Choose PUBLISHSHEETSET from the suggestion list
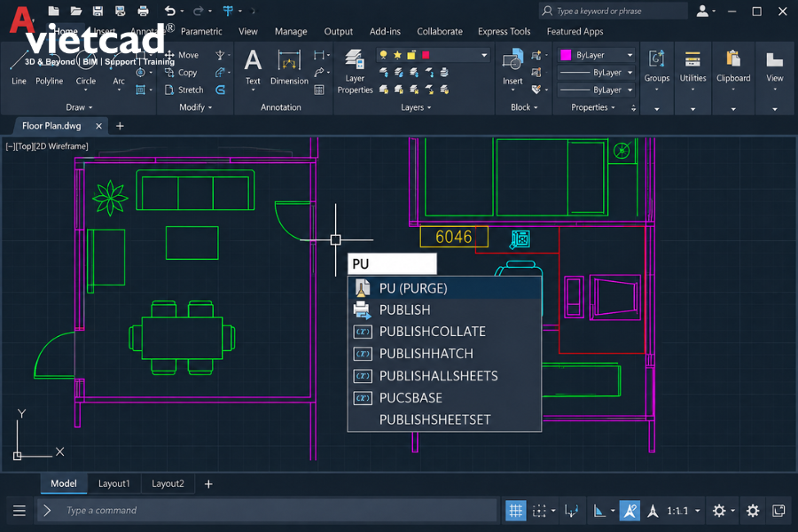798x532 pixels. tap(444, 419)
